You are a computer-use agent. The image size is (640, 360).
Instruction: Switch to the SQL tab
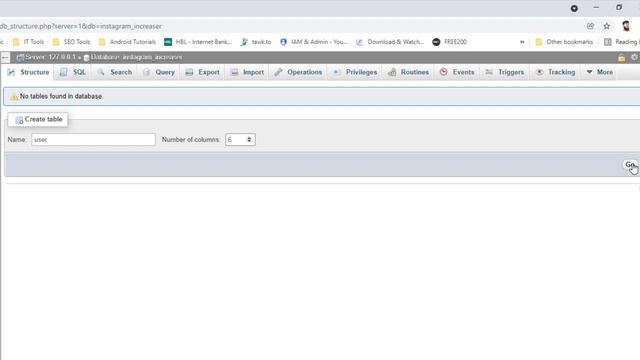coord(73,72)
